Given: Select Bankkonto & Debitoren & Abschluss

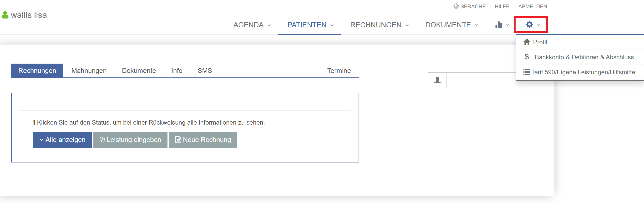Looking at the screenshot, I should click(580, 57).
